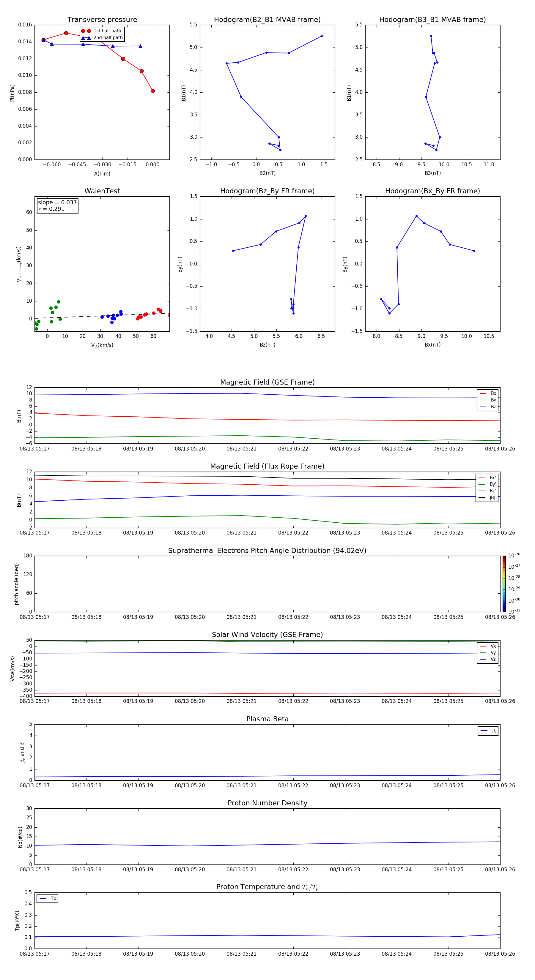Click the 'pitch angle (deg)' axis label

pos(16,584)
